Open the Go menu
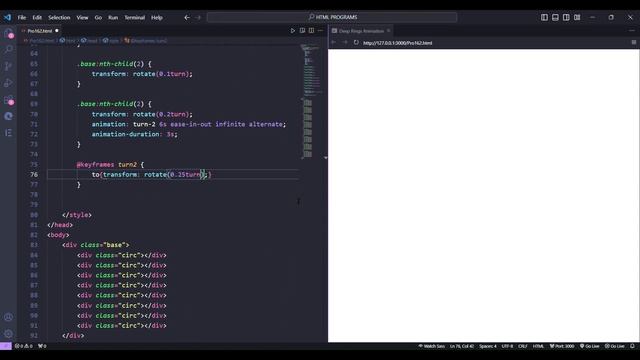 point(98,18)
